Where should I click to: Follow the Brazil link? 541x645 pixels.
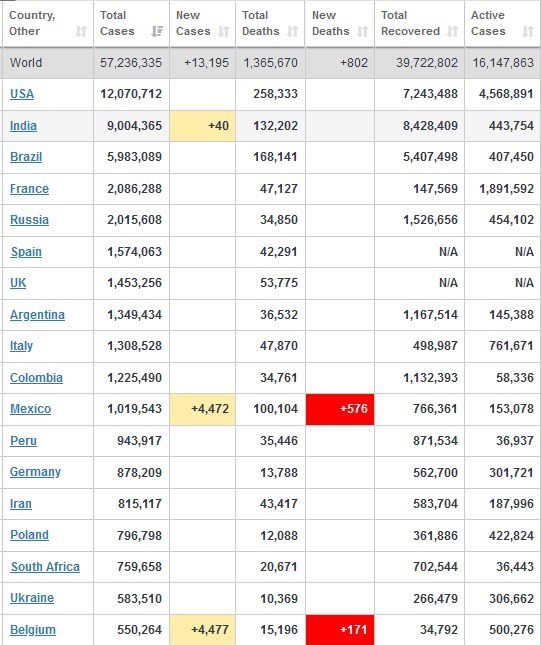pyautogui.click(x=26, y=157)
